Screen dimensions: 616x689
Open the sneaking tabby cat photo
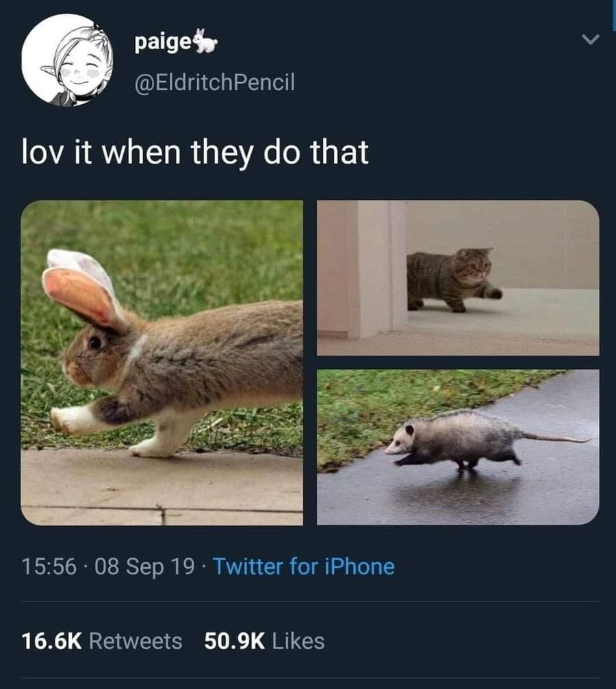click(458, 278)
